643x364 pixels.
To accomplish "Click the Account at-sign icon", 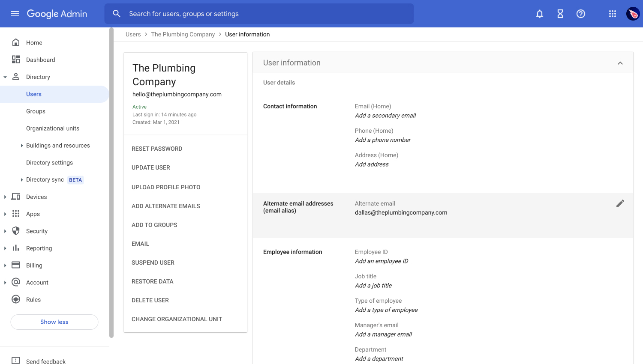I will tap(16, 282).
